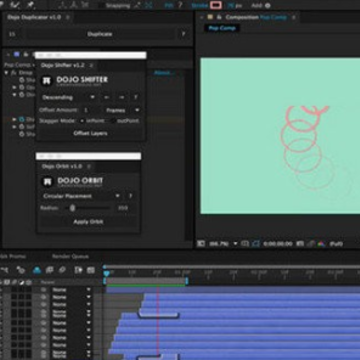This screenshot has width=360, height=360.
Task: Click the shy layers icon in timeline
Action: tap(37, 270)
